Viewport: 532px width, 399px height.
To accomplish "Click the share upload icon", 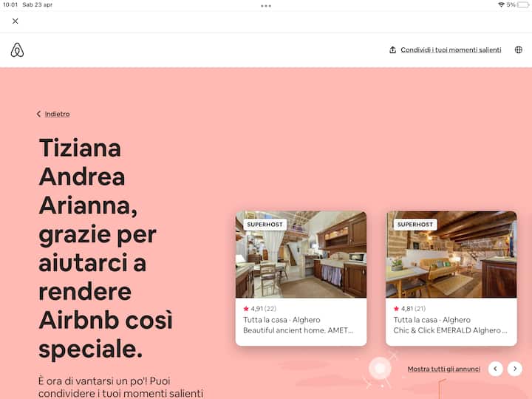I will click(x=392, y=50).
